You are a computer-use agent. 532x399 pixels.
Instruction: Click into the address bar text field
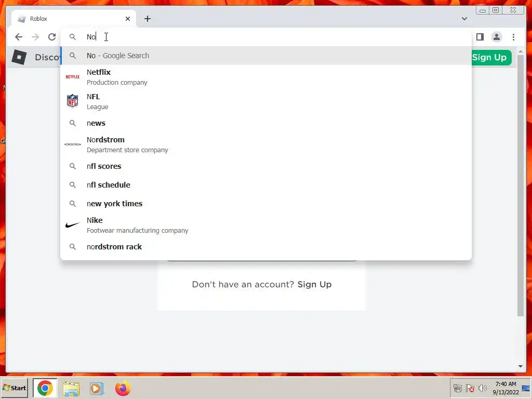265,37
